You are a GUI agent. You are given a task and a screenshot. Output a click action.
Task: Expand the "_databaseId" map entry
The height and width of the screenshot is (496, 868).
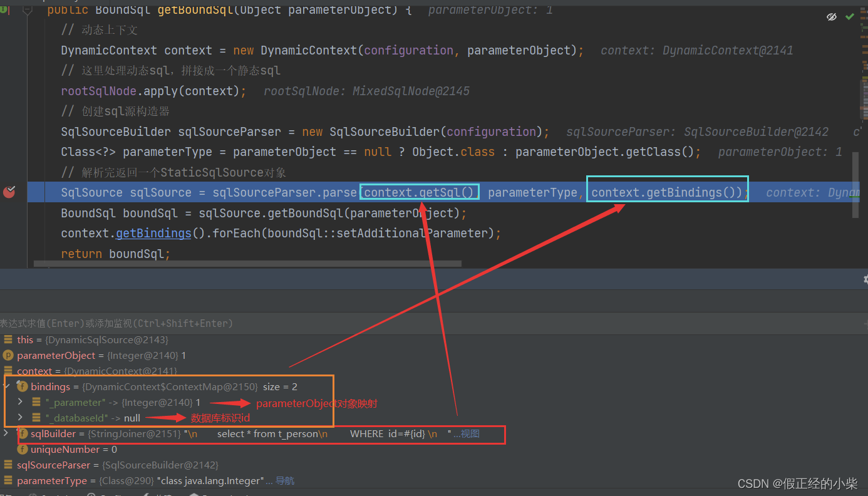[20, 418]
